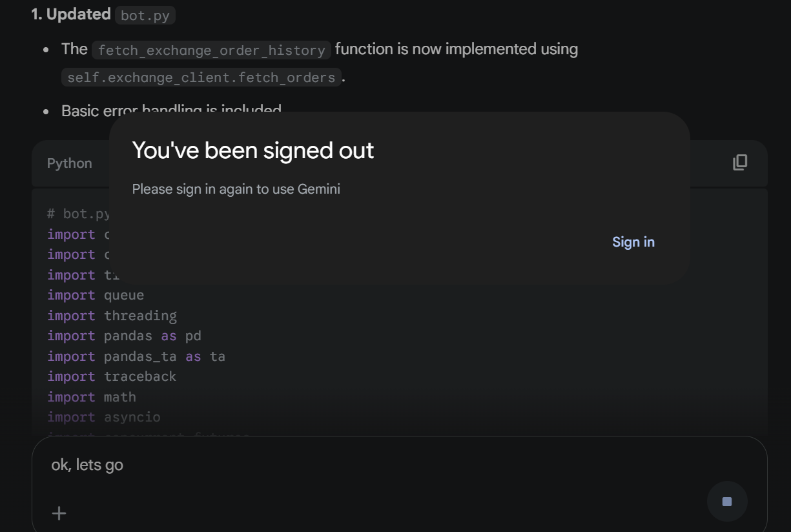Click the Python language label
Screen dimensions: 791x532
[69, 163]
